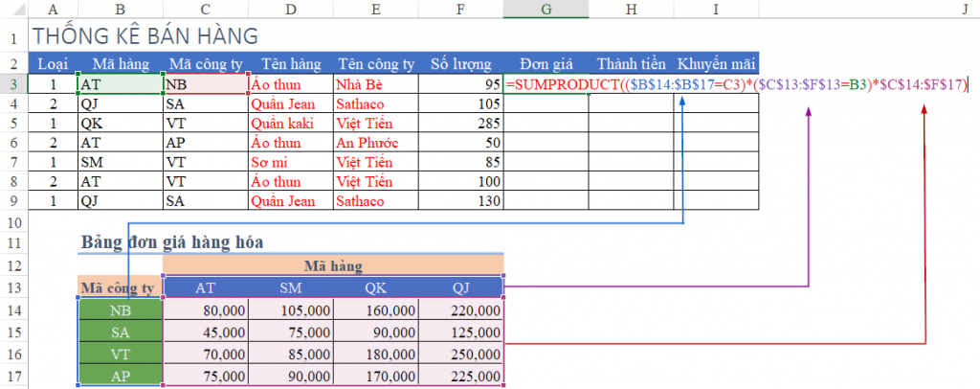Click the price cell showing 80,000

pos(206,310)
